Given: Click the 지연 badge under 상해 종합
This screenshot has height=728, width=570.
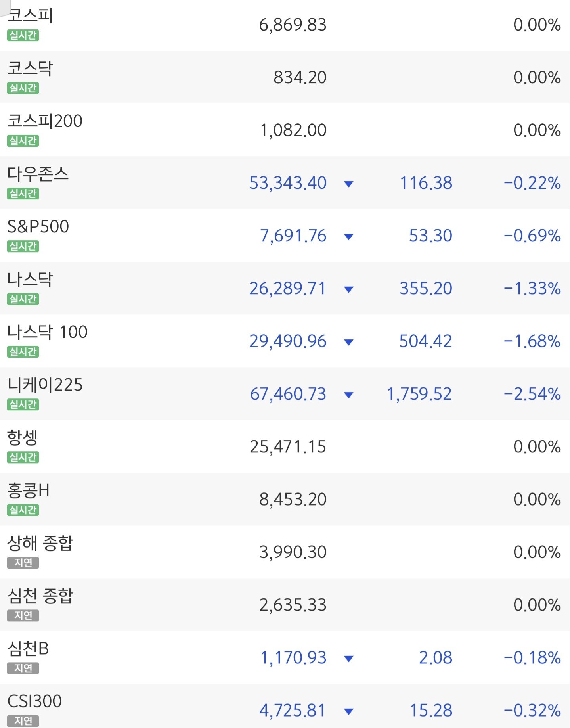Looking at the screenshot, I should 23,563.
